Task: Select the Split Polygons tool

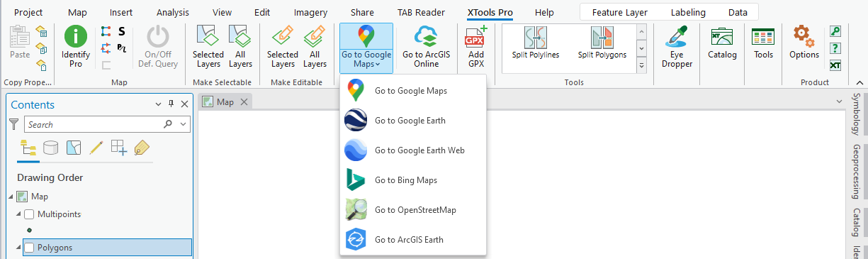Action: 602,43
